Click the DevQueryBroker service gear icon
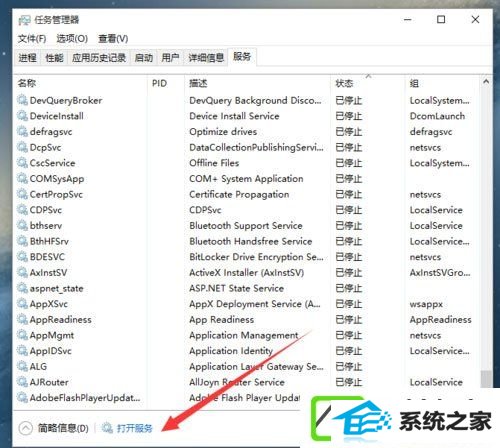 [22, 100]
